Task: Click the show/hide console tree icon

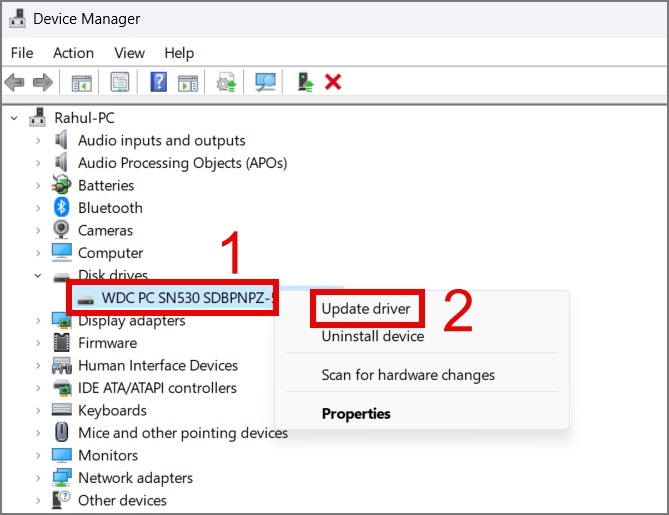Action: pos(82,82)
